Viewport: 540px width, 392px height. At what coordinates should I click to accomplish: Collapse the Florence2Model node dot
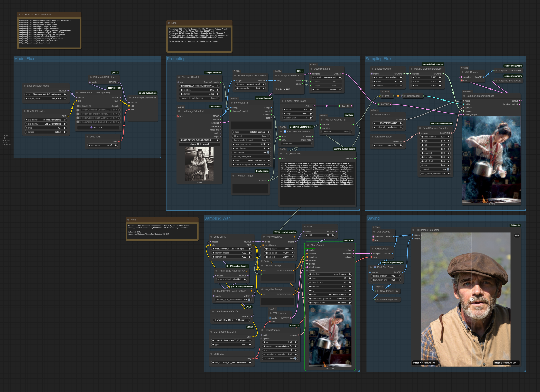[179, 77]
